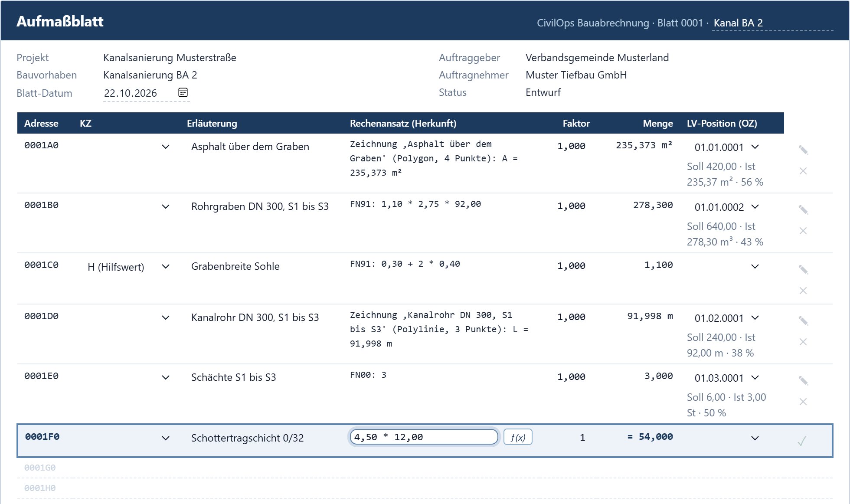
Task: Edit the Kanalrohr DN 300 row
Action: click(x=803, y=321)
